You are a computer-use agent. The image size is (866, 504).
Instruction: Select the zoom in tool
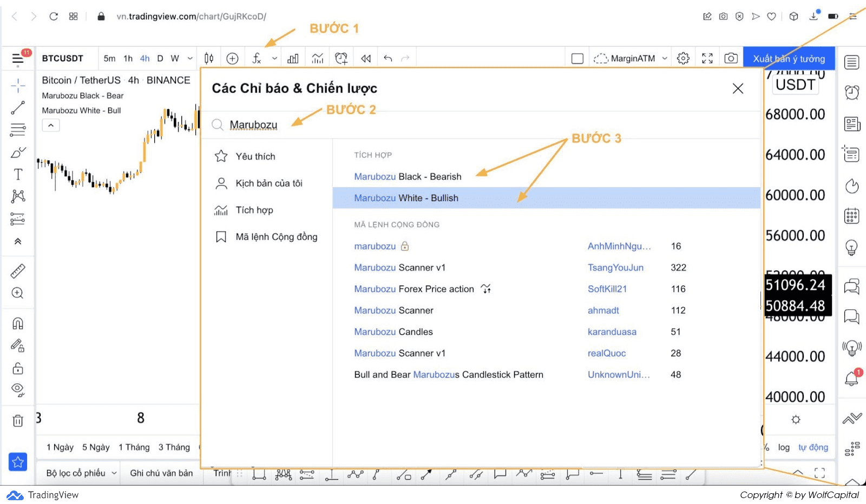(x=18, y=293)
